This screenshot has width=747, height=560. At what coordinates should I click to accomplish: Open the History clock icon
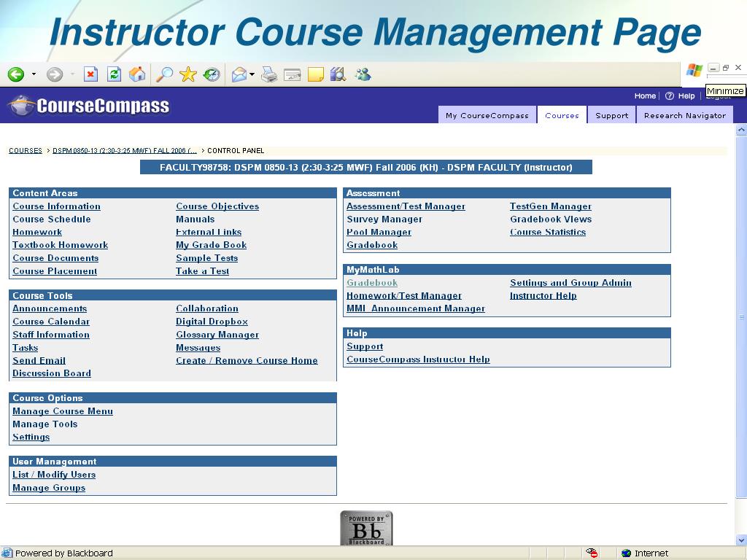click(212, 74)
